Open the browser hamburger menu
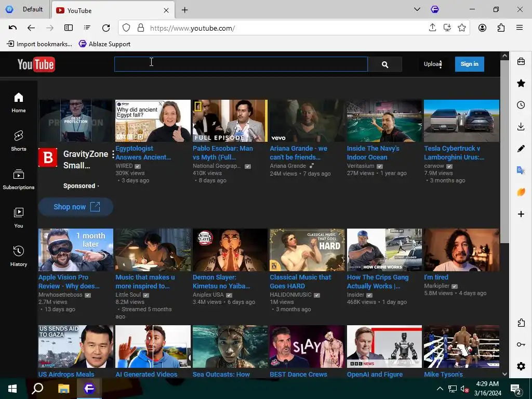 tap(520, 28)
